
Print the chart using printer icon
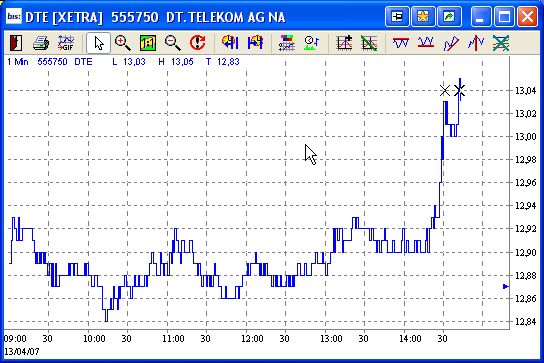pos(41,43)
